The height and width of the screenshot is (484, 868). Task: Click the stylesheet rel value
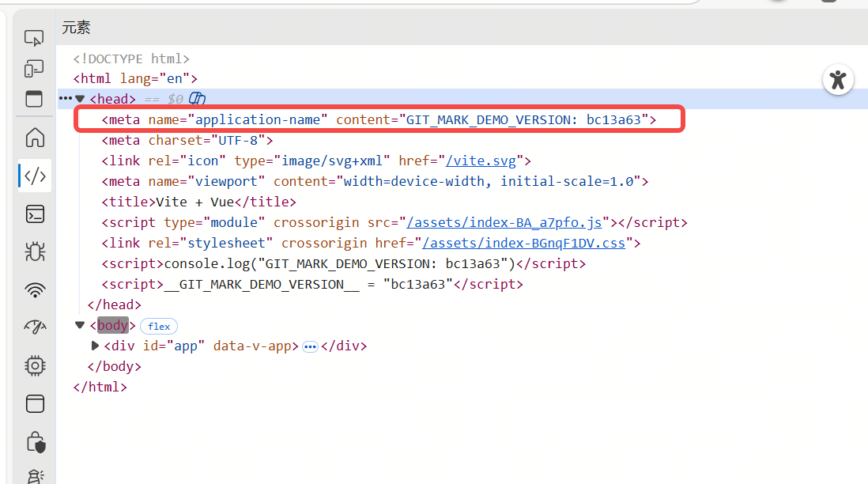click(226, 243)
